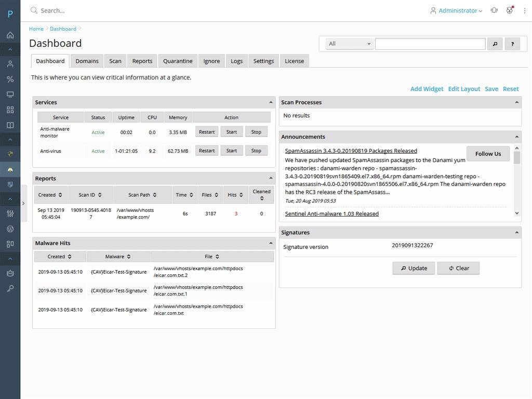Click the sliders icon in sidebar
The height and width of the screenshot is (399, 532).
(x=10, y=214)
